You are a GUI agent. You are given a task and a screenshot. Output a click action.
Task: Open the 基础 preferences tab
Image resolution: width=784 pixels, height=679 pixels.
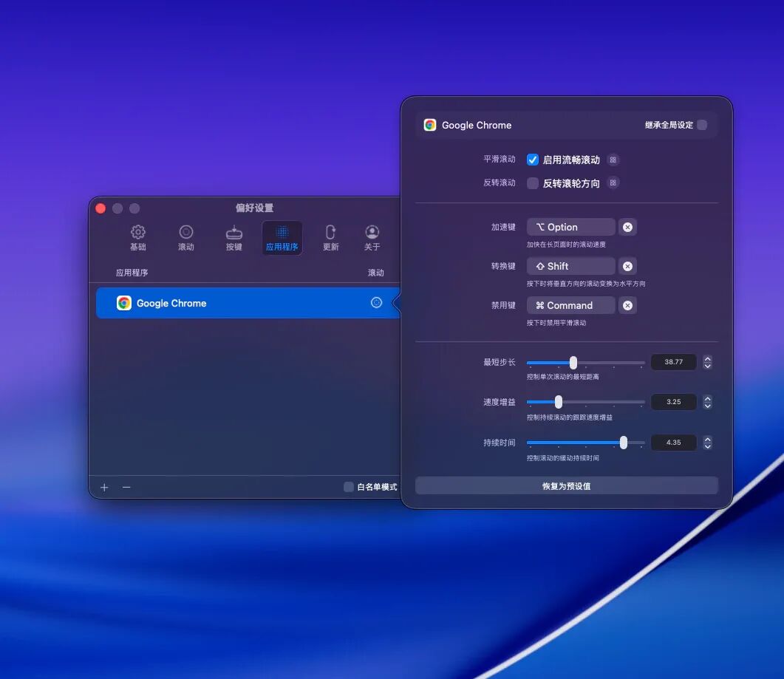(x=138, y=237)
